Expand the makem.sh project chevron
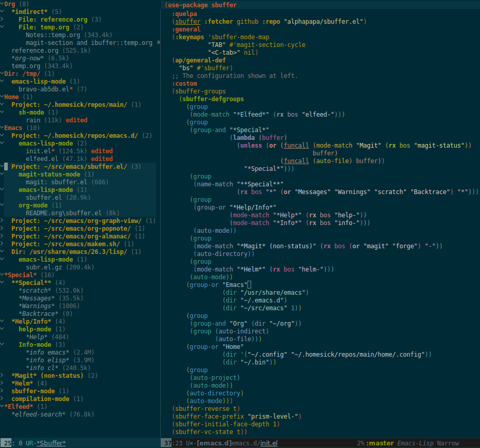 click(2, 244)
